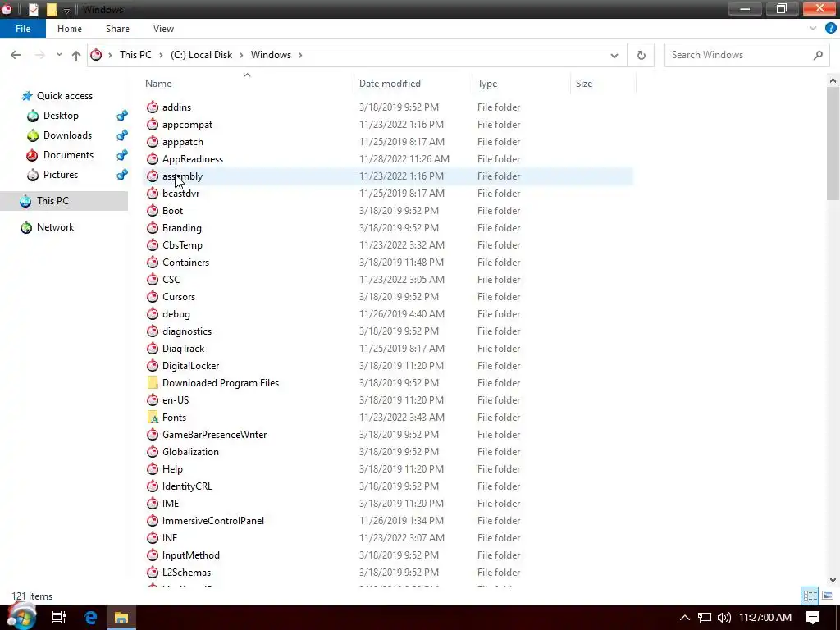Click the pin icon beside Documents

coord(122,155)
